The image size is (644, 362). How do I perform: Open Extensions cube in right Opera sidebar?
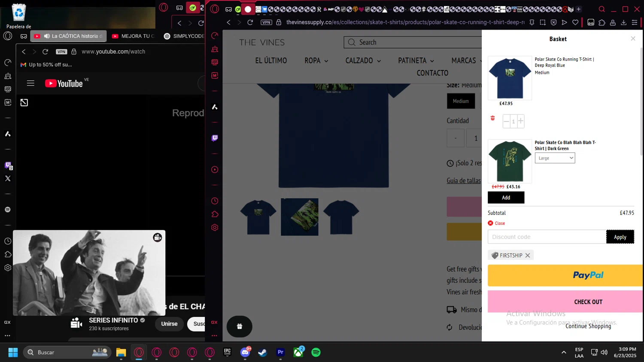pyautogui.click(x=215, y=214)
